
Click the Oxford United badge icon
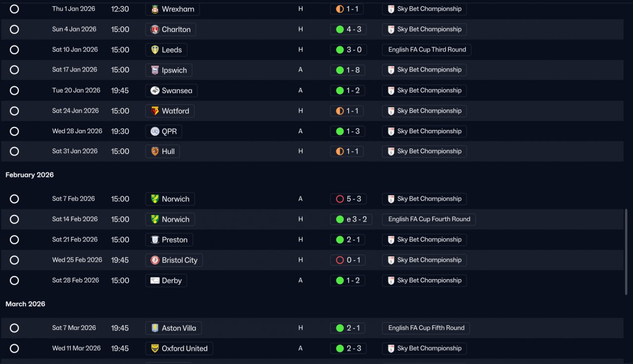coord(155,348)
